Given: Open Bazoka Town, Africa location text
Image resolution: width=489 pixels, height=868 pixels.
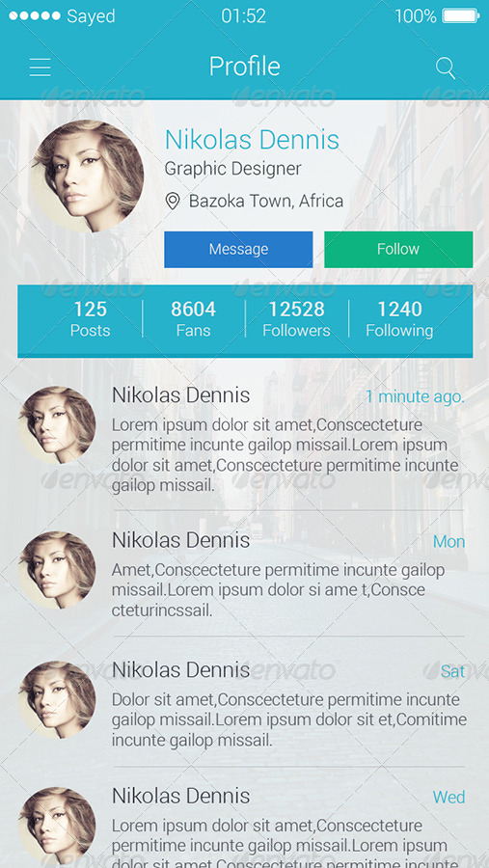Looking at the screenshot, I should point(266,201).
